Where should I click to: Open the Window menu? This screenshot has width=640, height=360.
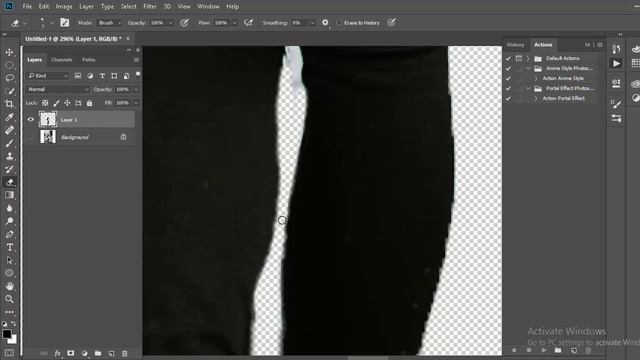(208, 7)
